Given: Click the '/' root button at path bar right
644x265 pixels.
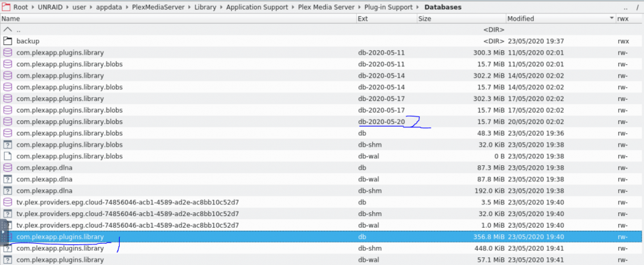Looking at the screenshot, I should pyautogui.click(x=638, y=7).
